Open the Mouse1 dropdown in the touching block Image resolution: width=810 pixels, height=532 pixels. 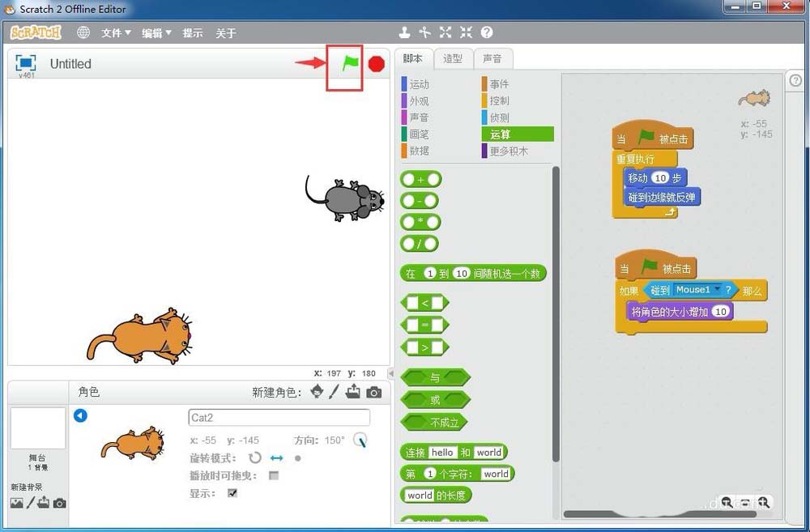[716, 290]
